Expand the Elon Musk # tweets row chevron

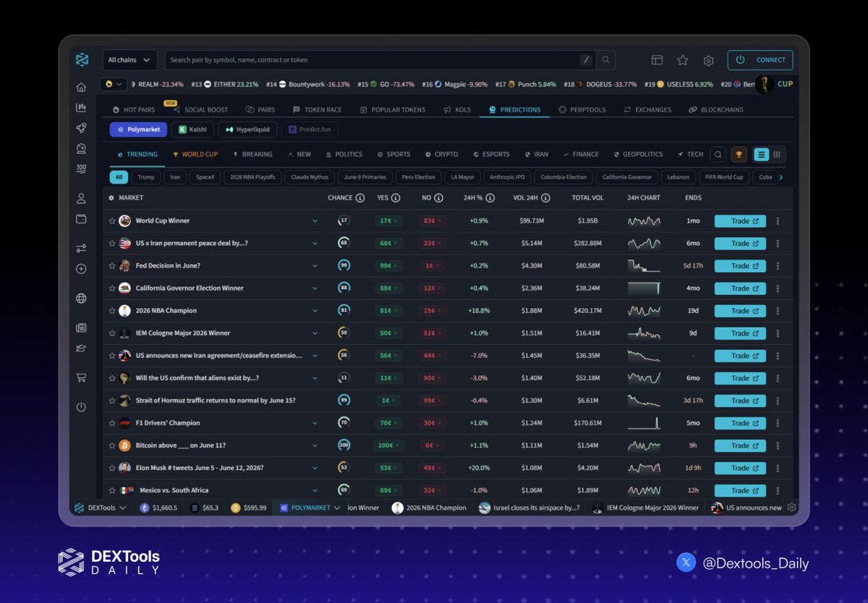(x=315, y=468)
